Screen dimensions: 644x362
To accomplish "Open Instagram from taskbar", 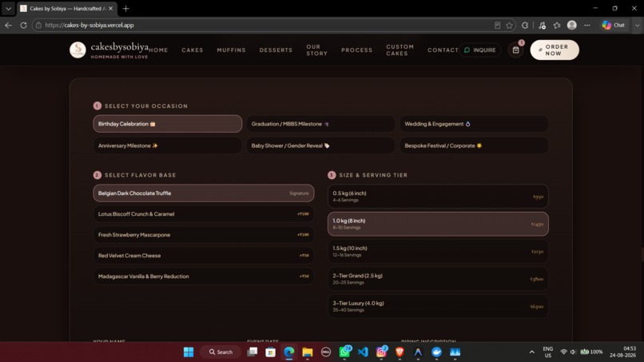I will click(381, 352).
